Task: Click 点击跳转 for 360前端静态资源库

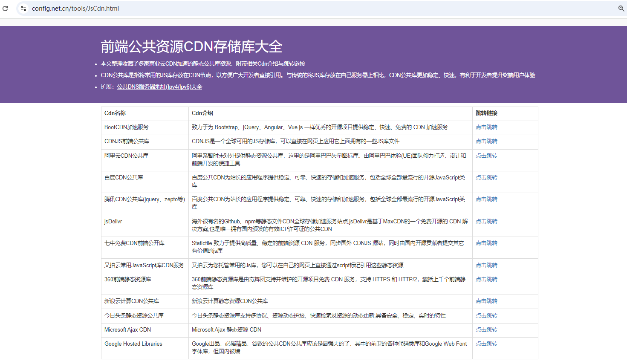Action: (x=486, y=279)
